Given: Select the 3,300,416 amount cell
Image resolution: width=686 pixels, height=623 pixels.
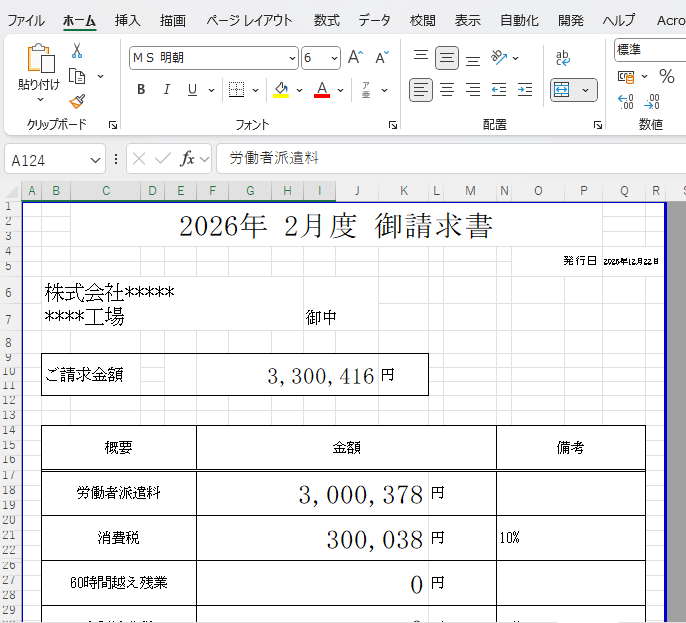Looking at the screenshot, I should coord(287,375).
